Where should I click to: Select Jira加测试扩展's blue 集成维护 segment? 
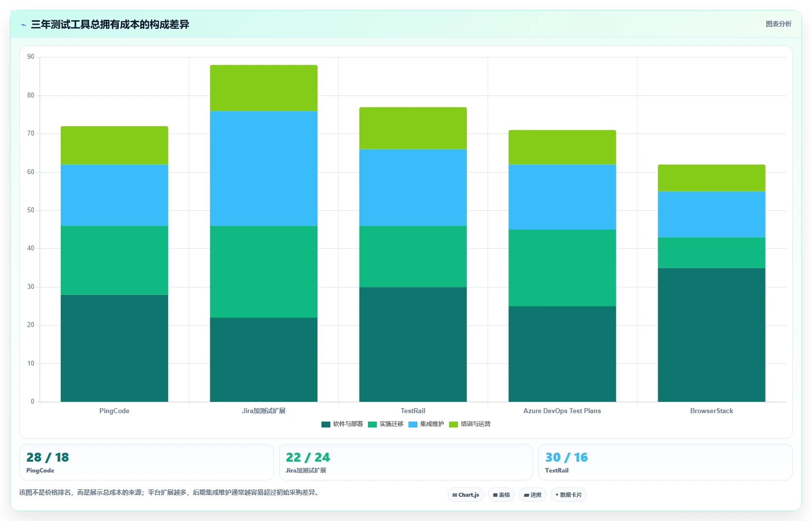coord(264,169)
